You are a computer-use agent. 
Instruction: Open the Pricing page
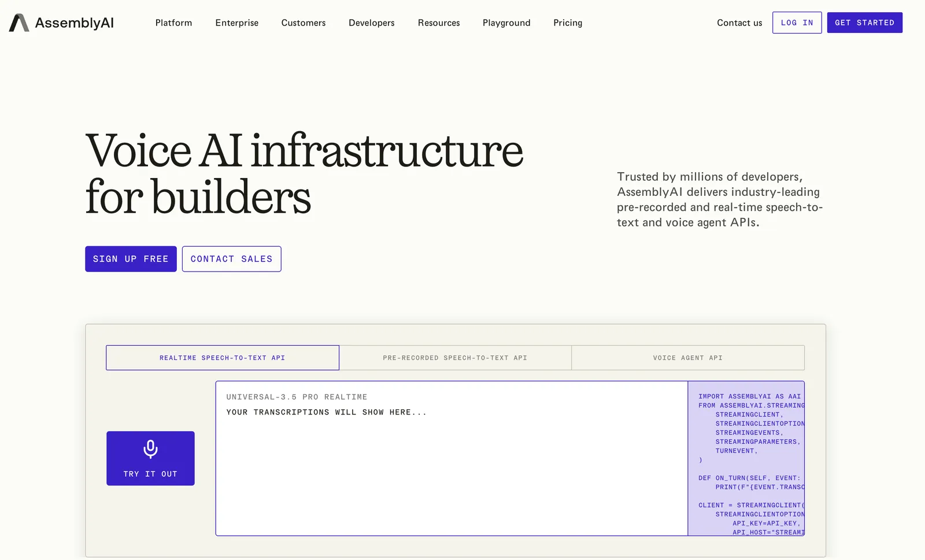point(568,23)
